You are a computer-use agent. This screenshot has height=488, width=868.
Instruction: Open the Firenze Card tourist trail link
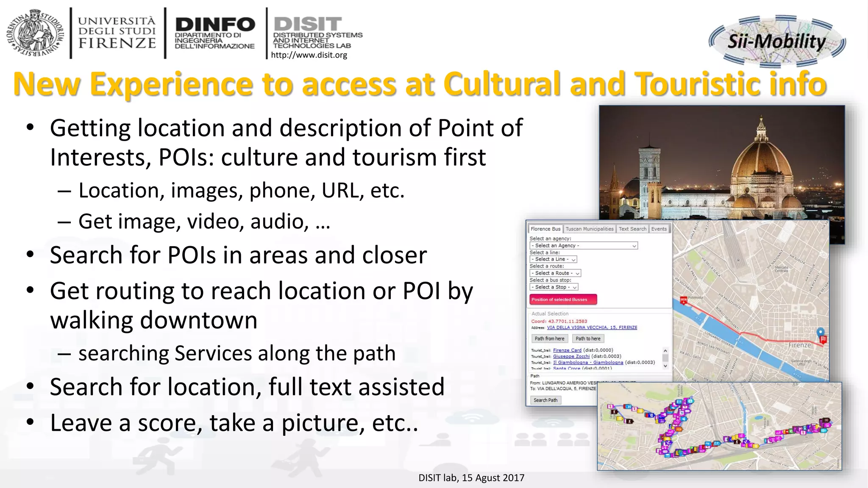coord(567,350)
